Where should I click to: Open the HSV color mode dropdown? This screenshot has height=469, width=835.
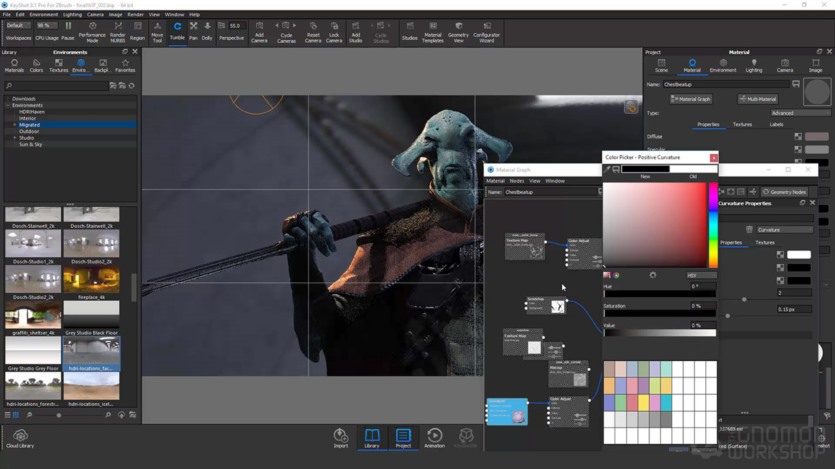coord(701,275)
